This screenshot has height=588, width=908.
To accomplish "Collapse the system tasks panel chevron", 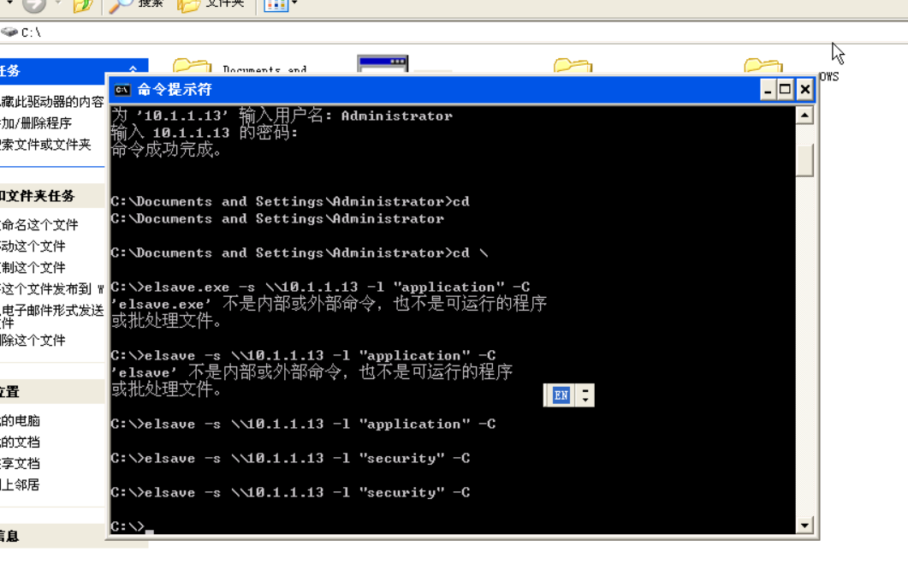I will tap(134, 70).
